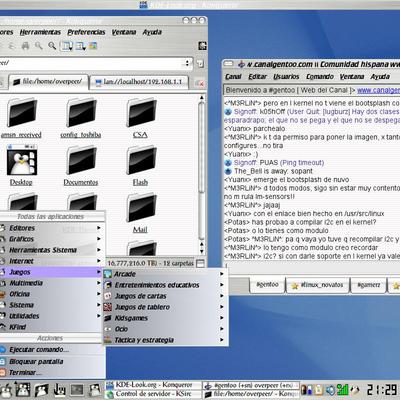This screenshot has height=400, width=400.
Task: Choose Ejecutar comando... action
Action: click(52, 350)
